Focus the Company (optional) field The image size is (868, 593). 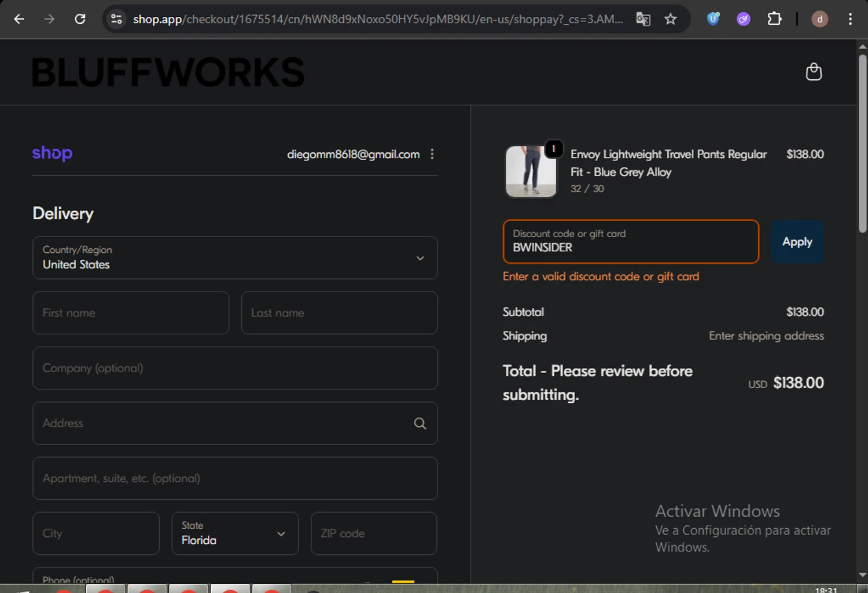click(x=235, y=368)
